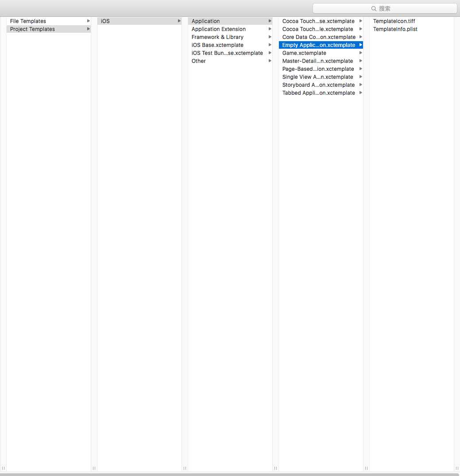Open the Other folder
Screen dimensions: 460x476
(230, 61)
